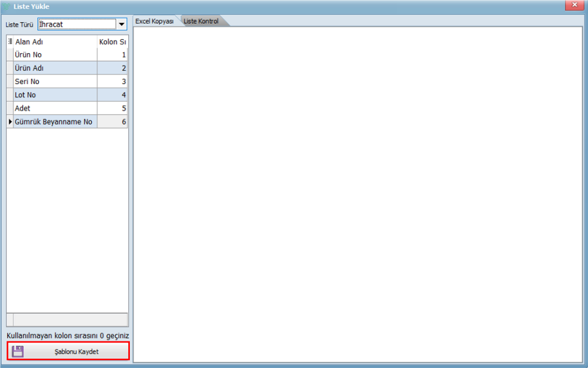
Task: Switch to the Liste Kontrol tab
Action: point(201,21)
